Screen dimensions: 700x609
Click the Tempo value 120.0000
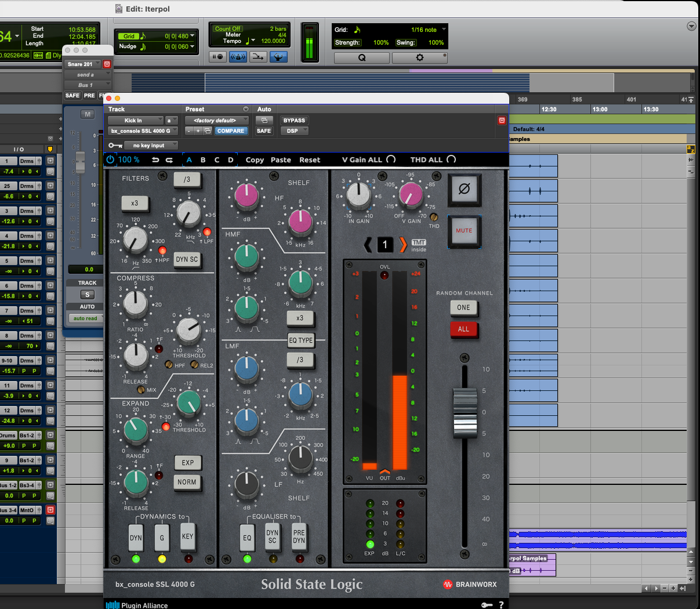point(273,41)
